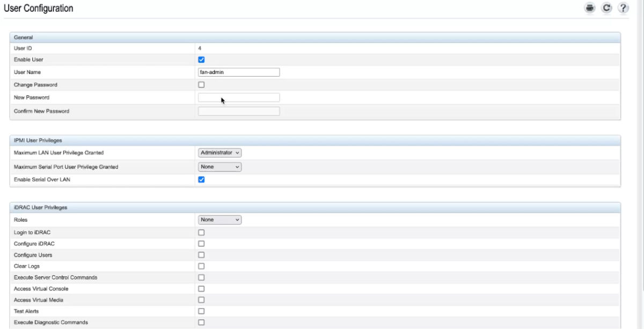Check Access Virtual Console checkbox

pos(201,289)
